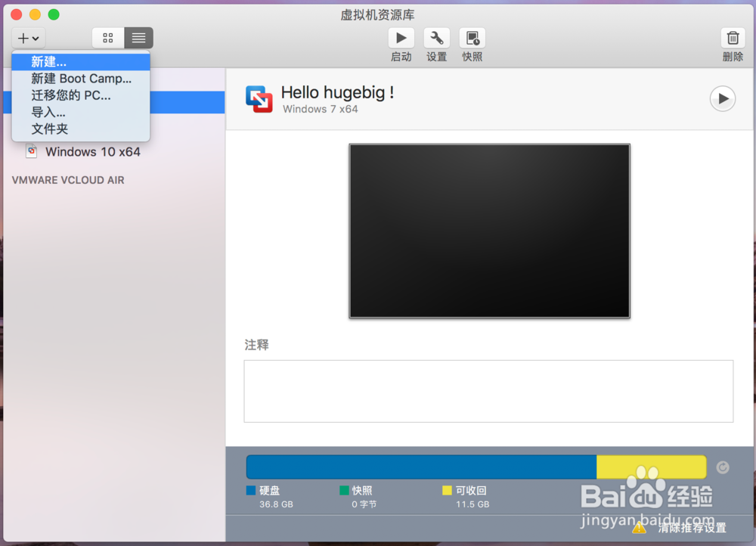Open the add (+) dropdown button
The width and height of the screenshot is (756, 546).
pyautogui.click(x=29, y=38)
